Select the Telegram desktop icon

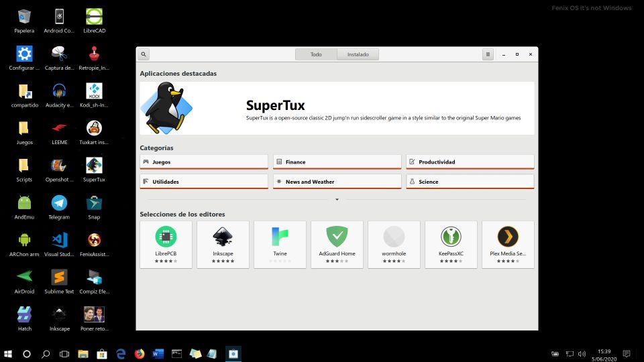coord(59,208)
